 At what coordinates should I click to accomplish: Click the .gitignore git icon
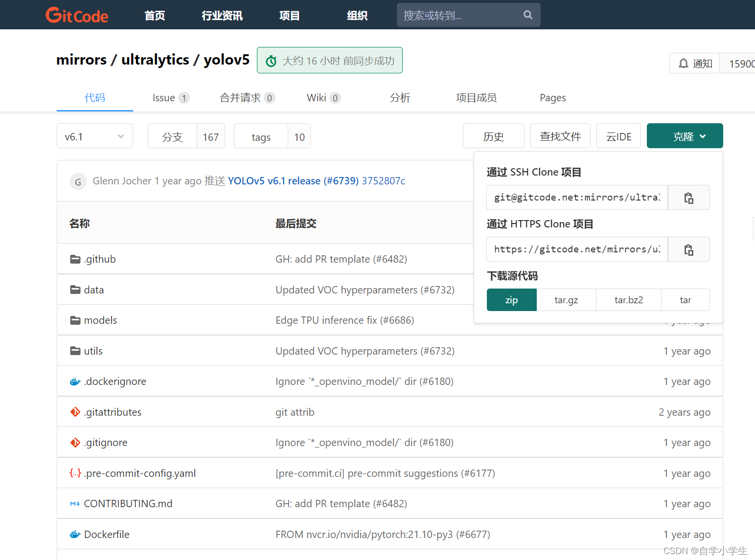[x=75, y=443]
